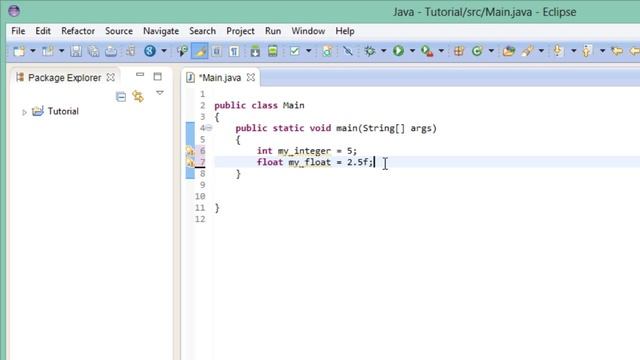Viewport: 640px width, 360px height.
Task: Close the Package Explorer view
Action: (111, 77)
